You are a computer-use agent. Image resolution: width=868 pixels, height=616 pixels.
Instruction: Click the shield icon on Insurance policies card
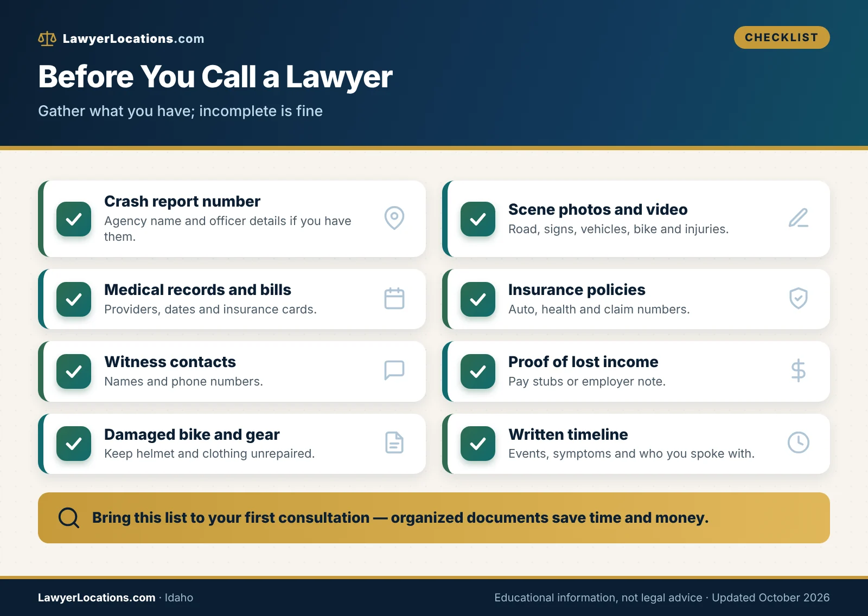click(x=799, y=298)
